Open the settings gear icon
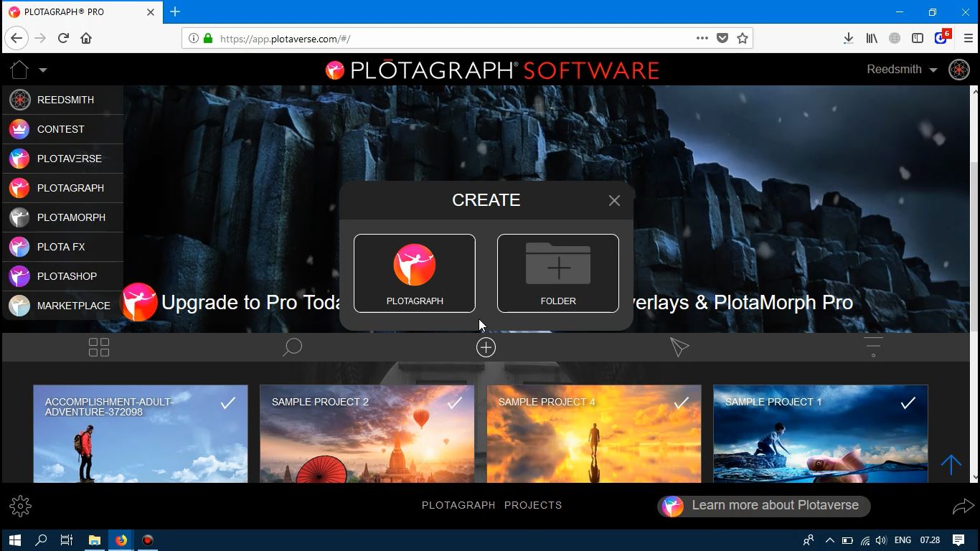Screen dimensions: 980x551 [x=20, y=506]
